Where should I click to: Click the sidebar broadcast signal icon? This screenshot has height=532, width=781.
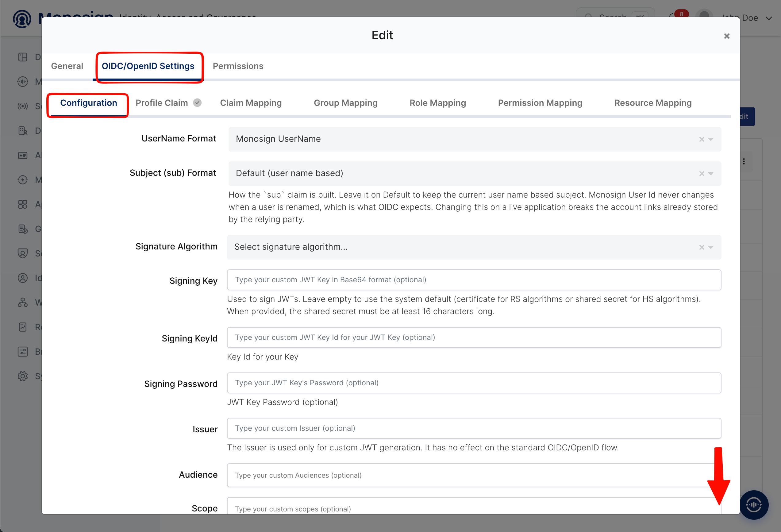[22, 106]
